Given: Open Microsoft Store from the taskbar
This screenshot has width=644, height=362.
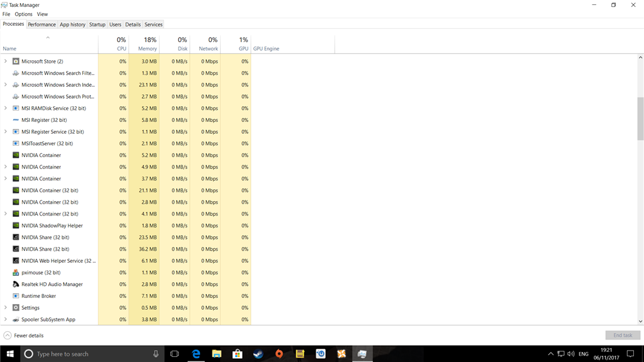Looking at the screenshot, I should coord(237,354).
